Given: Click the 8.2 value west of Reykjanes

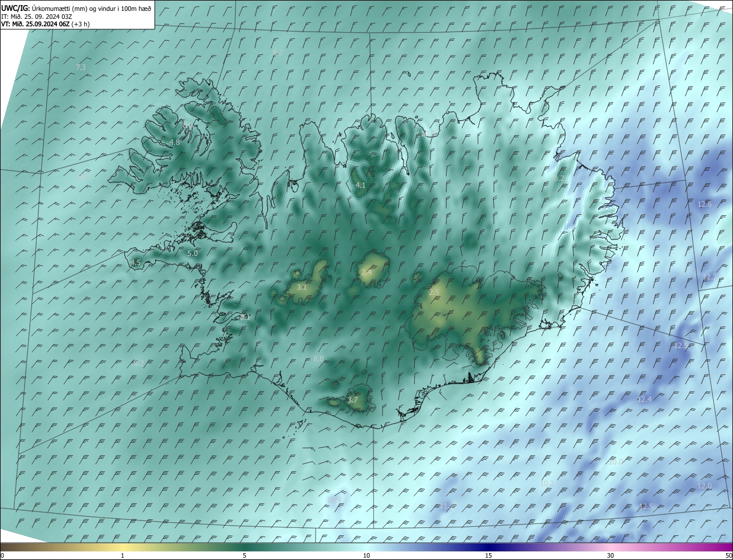Looking at the screenshot, I should tap(138, 363).
